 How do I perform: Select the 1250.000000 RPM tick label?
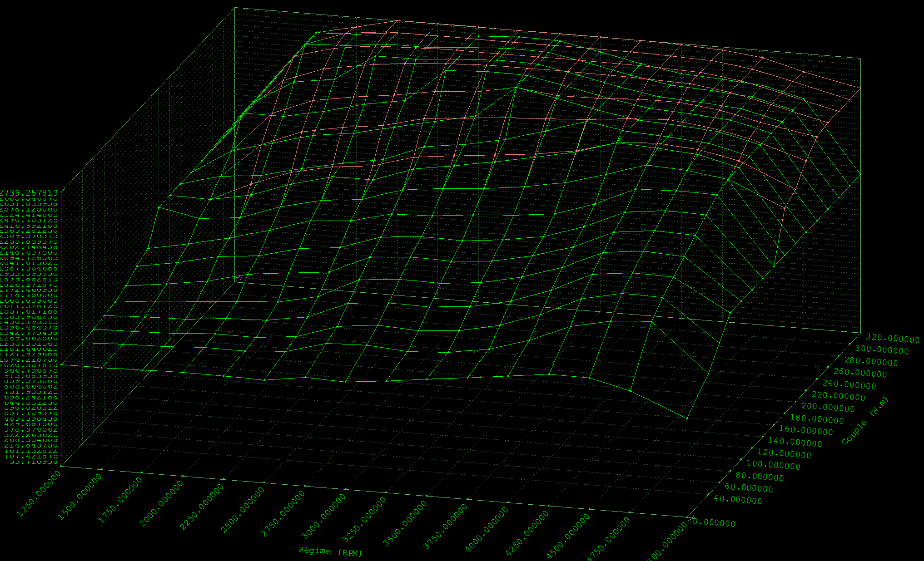[x=38, y=493]
